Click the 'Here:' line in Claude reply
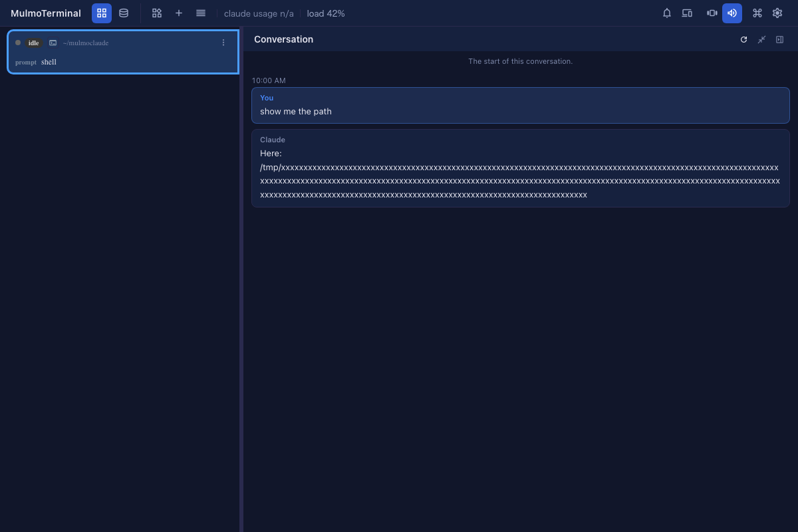This screenshot has height=532, width=798. click(x=271, y=154)
